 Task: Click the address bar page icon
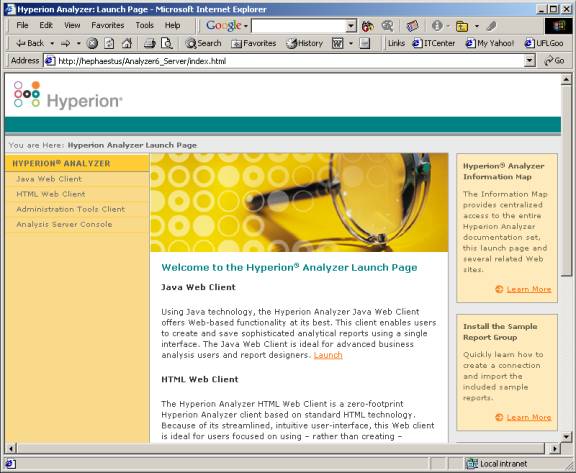tap(50, 61)
